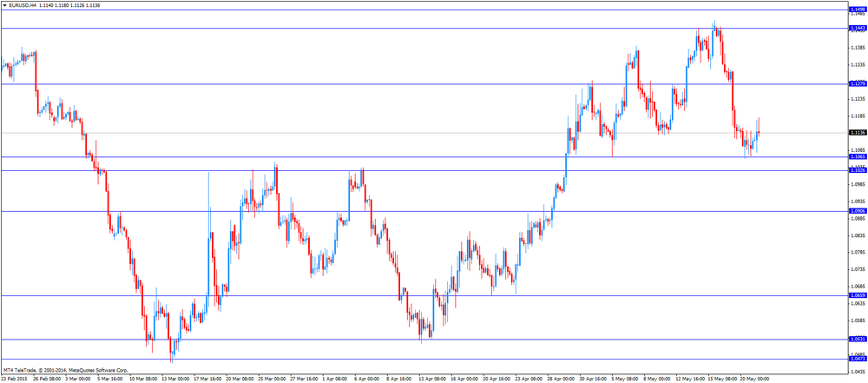Click the 26 Feb 08:00 time label
This screenshot has width=868, height=383.
pos(47,380)
